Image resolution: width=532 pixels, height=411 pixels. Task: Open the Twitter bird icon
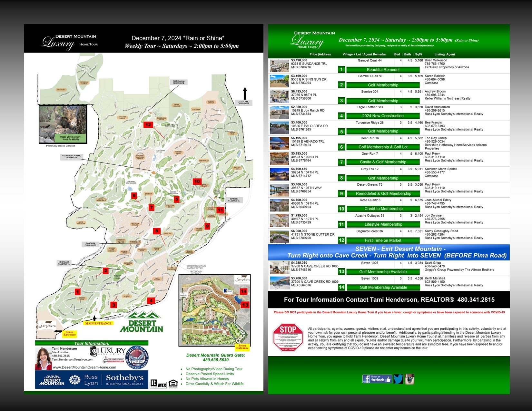[x=398, y=379]
